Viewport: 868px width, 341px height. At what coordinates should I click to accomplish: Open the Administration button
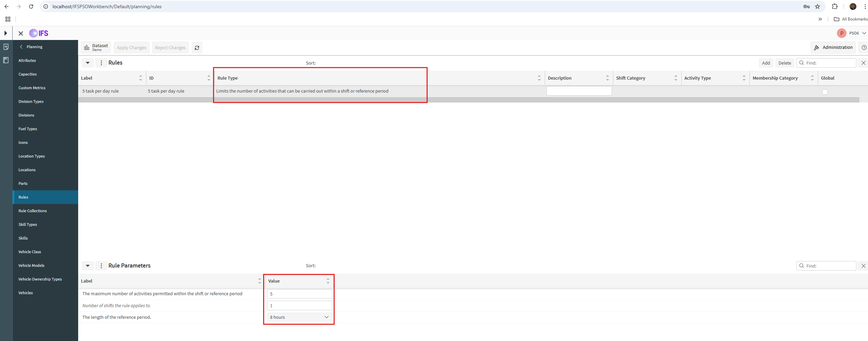click(833, 47)
